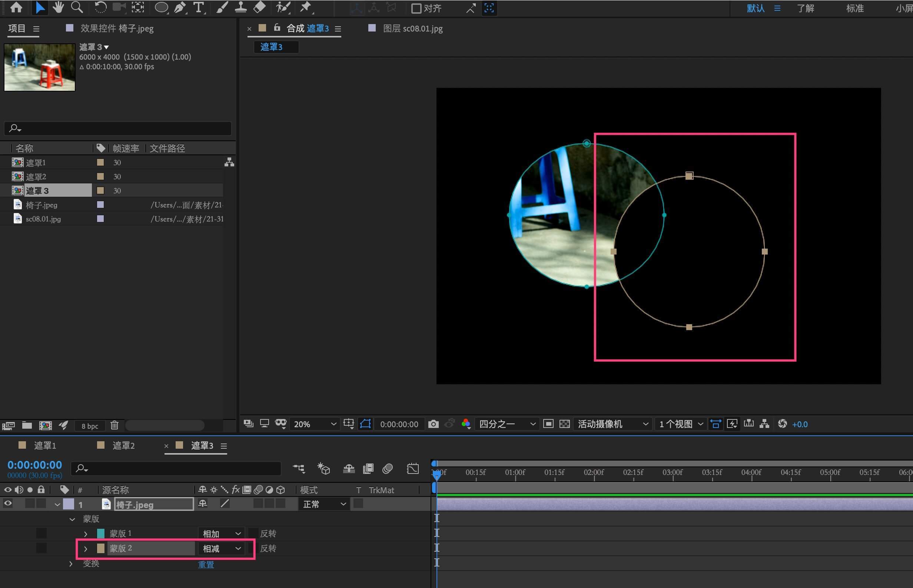
Task: Open the Home screen icon
Action: click(16, 7)
